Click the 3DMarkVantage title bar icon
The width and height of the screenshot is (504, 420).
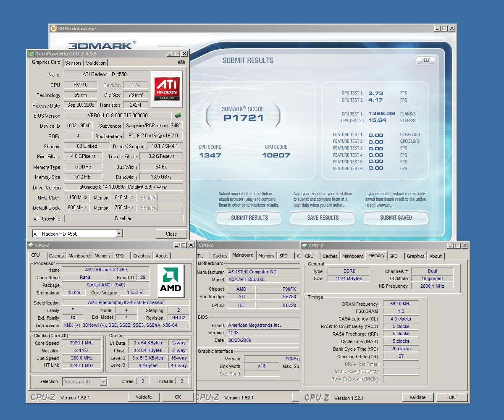[x=53, y=29]
